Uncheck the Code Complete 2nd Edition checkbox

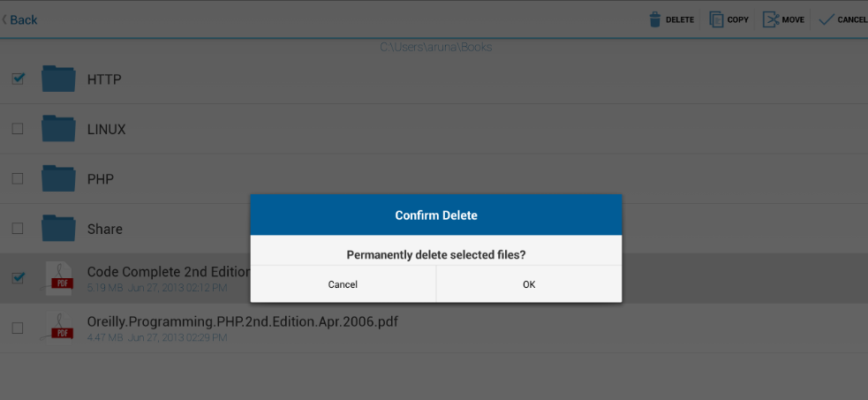click(18, 278)
